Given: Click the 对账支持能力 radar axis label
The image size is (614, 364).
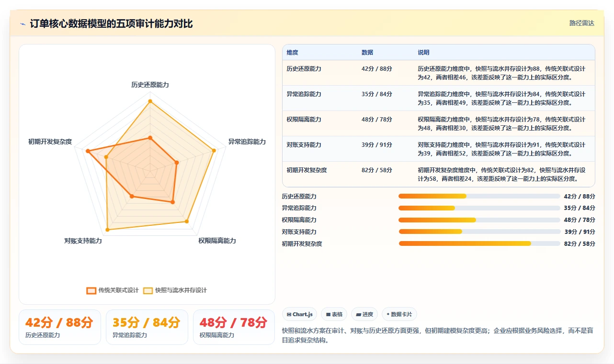Looking at the screenshot, I should 83,241.
